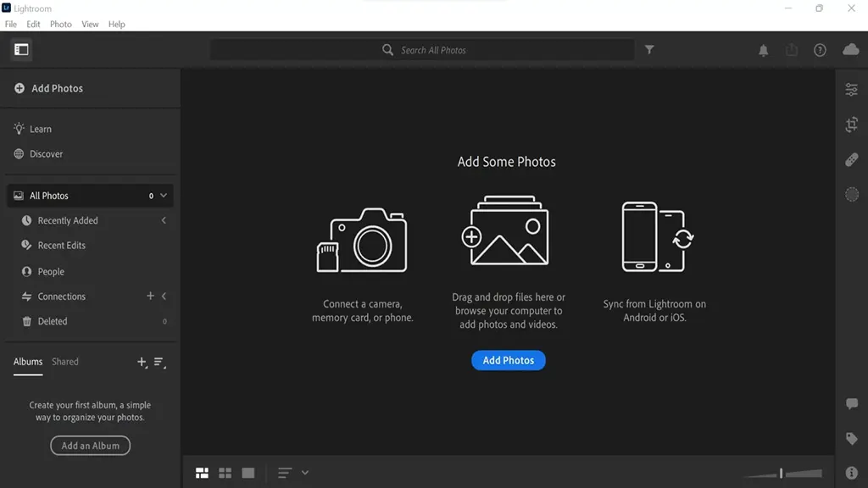Click the Discover label
This screenshot has width=868, height=488.
pyautogui.click(x=46, y=154)
